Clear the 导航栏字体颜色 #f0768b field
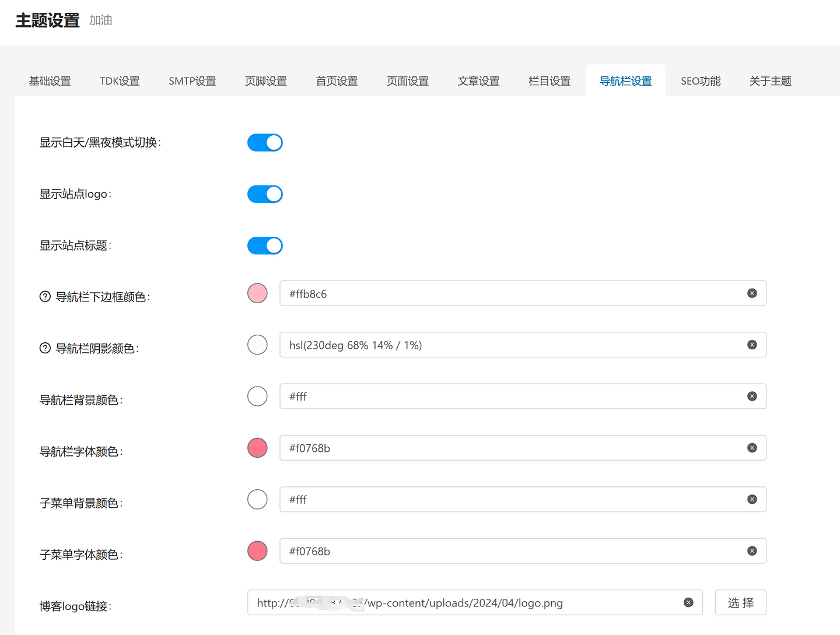The image size is (840, 635). tap(752, 448)
